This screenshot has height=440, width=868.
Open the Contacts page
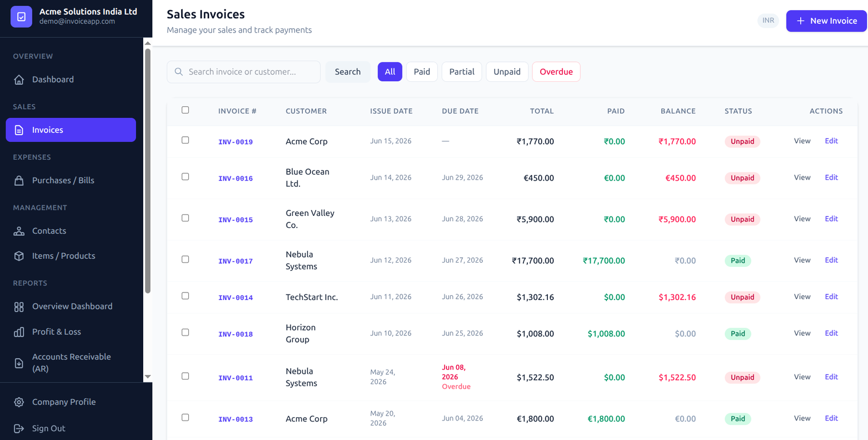tap(71, 231)
